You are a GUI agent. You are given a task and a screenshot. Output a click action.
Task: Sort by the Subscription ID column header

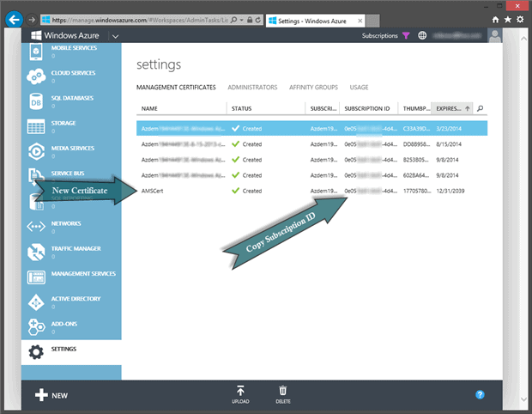click(x=368, y=109)
